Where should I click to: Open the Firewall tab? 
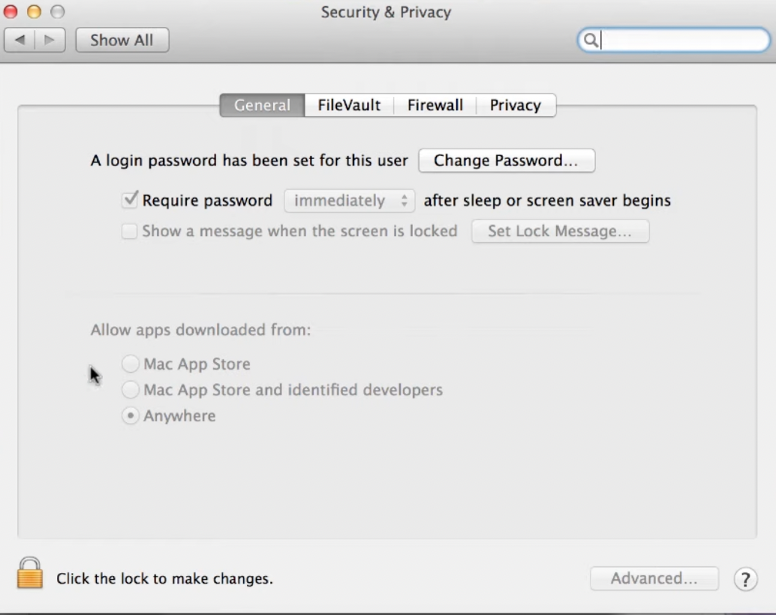point(435,105)
